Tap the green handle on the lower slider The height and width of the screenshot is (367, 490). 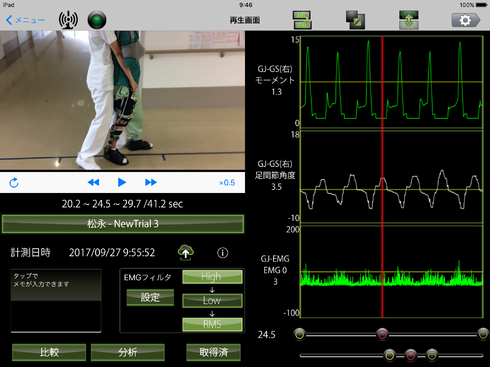432,355
